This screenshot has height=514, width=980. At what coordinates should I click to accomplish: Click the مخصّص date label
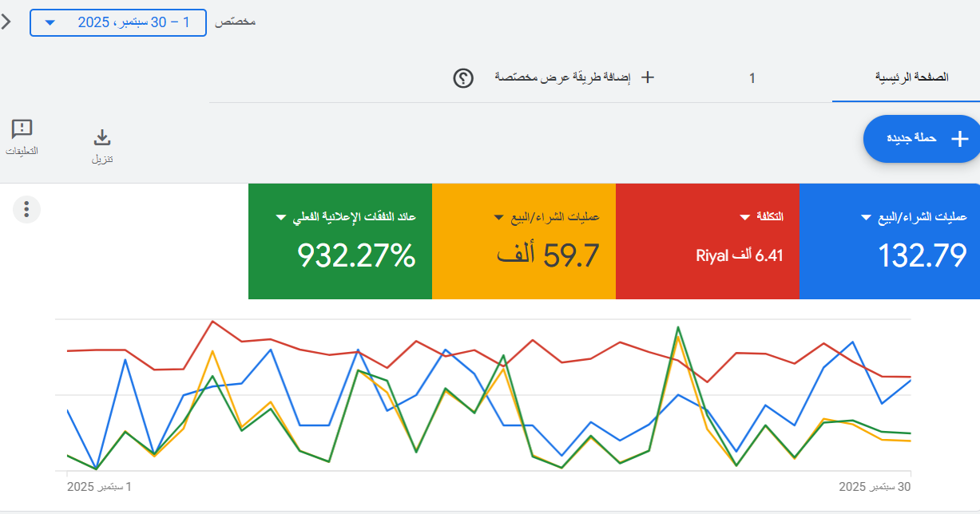[236, 22]
